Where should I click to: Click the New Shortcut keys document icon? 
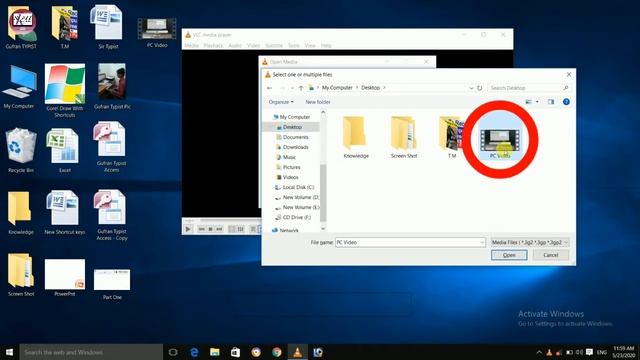(x=64, y=212)
